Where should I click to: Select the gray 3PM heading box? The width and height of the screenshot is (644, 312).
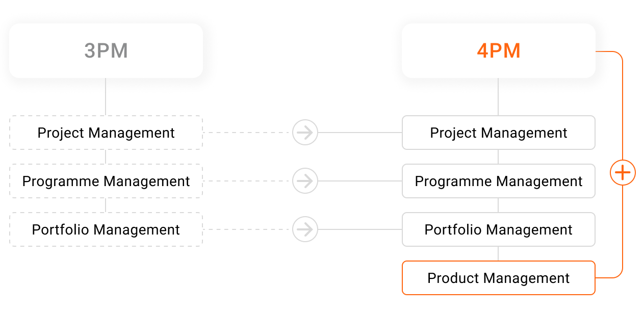(106, 51)
